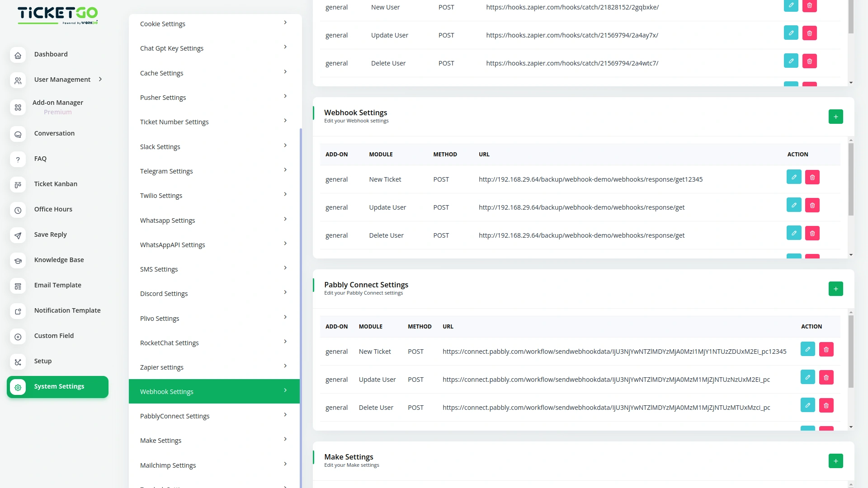Open the Dashboard from the sidebar
The height and width of the screenshot is (488, 868).
click(51, 54)
